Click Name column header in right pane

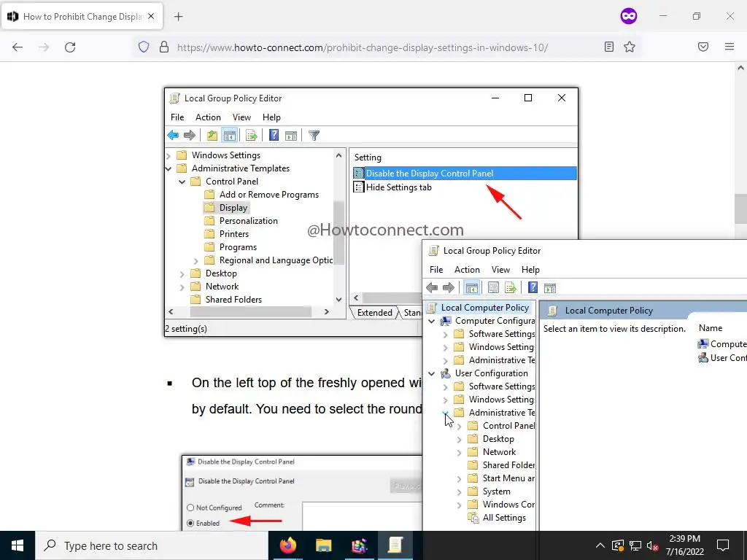(711, 328)
